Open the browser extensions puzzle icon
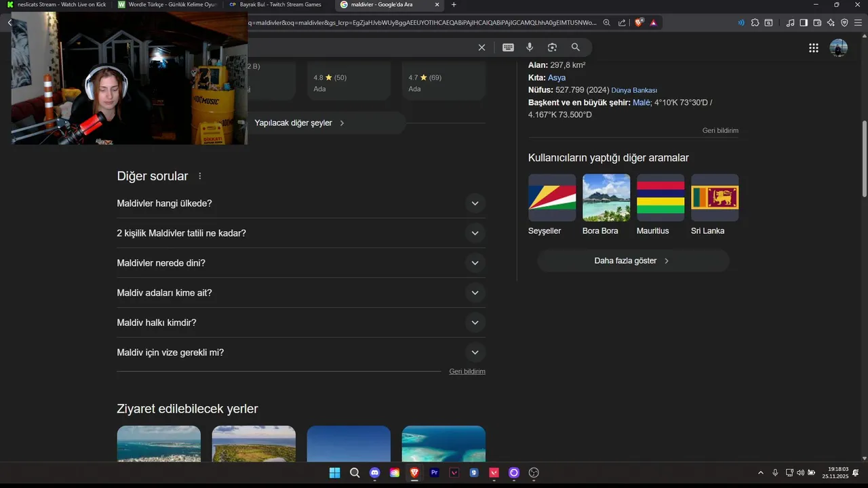 [755, 22]
